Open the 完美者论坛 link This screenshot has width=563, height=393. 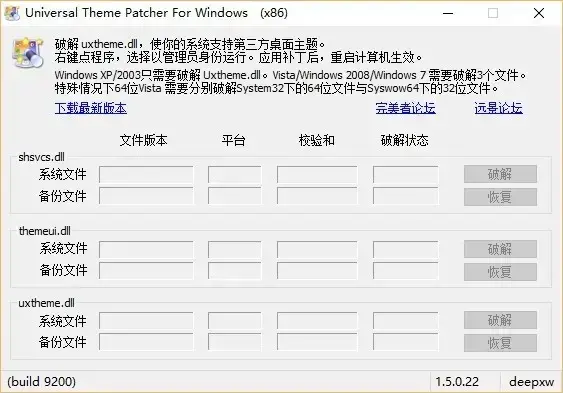pos(406,108)
